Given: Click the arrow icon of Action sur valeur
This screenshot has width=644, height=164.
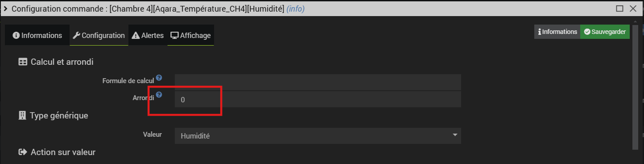Looking at the screenshot, I should tap(23, 152).
